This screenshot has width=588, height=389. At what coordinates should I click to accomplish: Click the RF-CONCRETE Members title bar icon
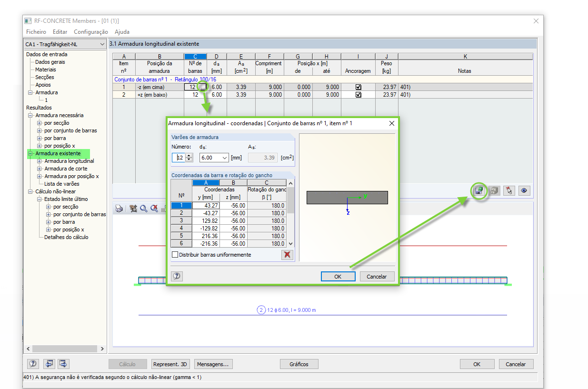pos(28,21)
